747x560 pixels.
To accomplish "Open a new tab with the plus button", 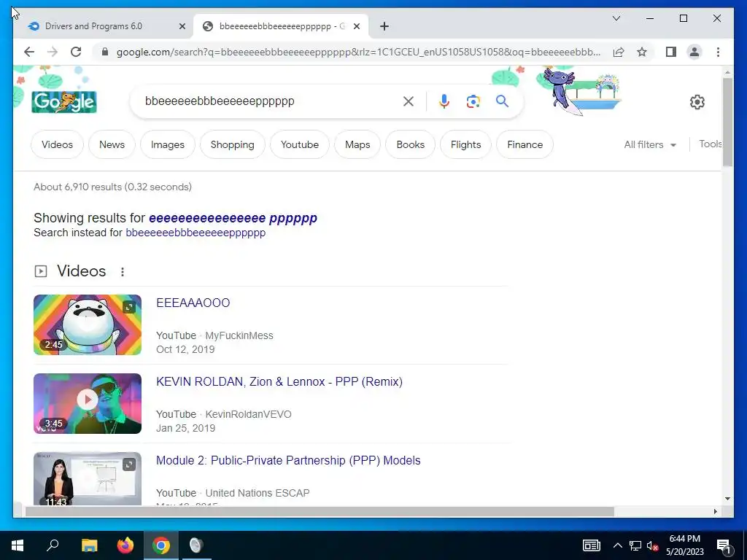I will point(384,26).
